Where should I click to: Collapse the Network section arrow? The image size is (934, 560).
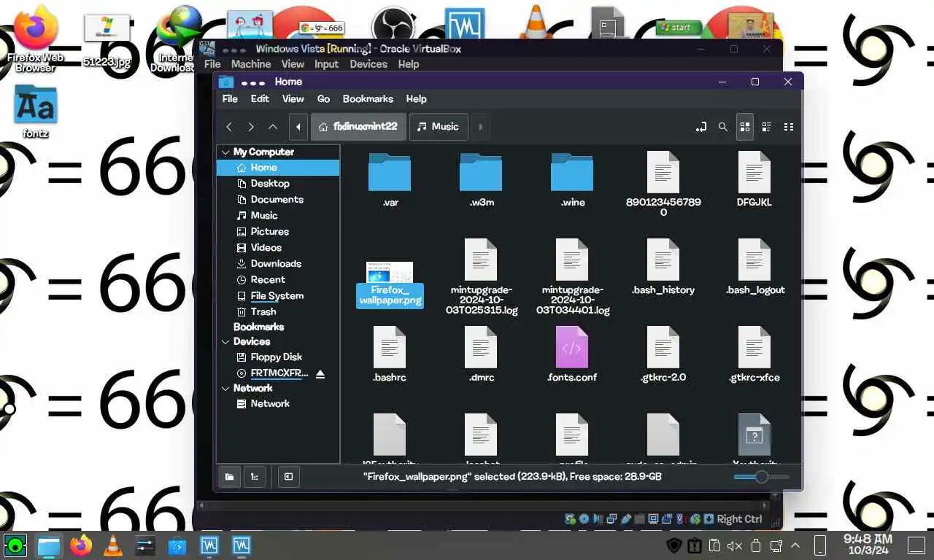pyautogui.click(x=225, y=389)
